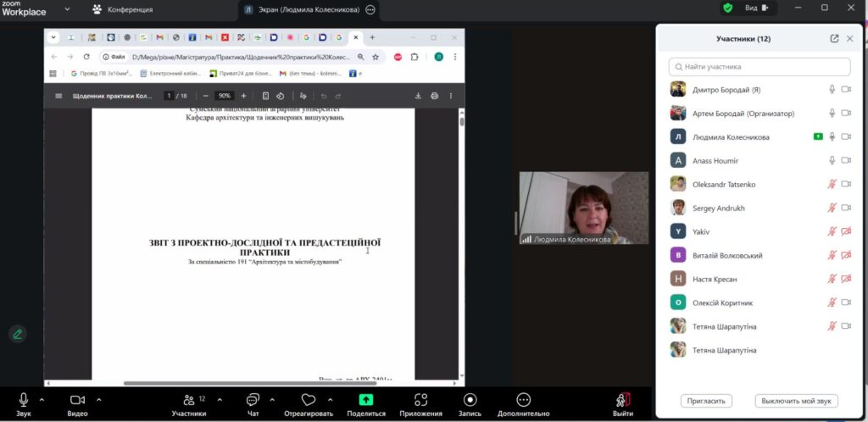The image size is (868, 422).
Task: Start recording with Запись button
Action: click(470, 400)
